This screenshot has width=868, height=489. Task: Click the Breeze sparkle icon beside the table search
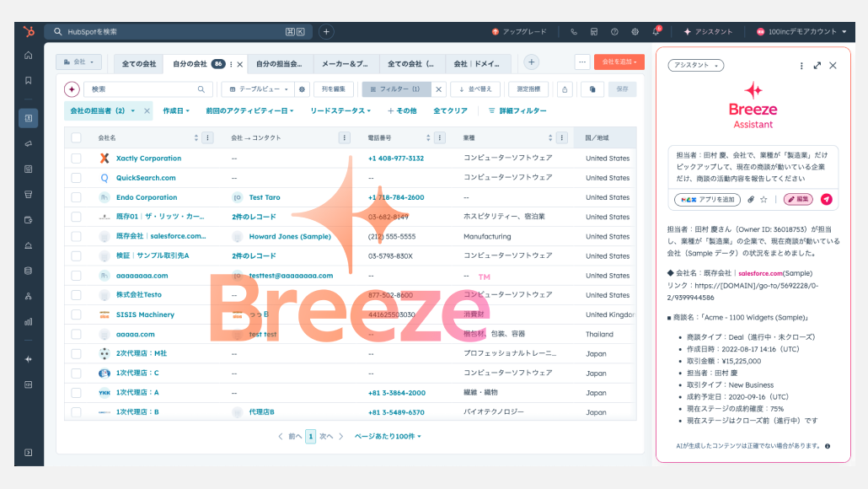point(72,89)
